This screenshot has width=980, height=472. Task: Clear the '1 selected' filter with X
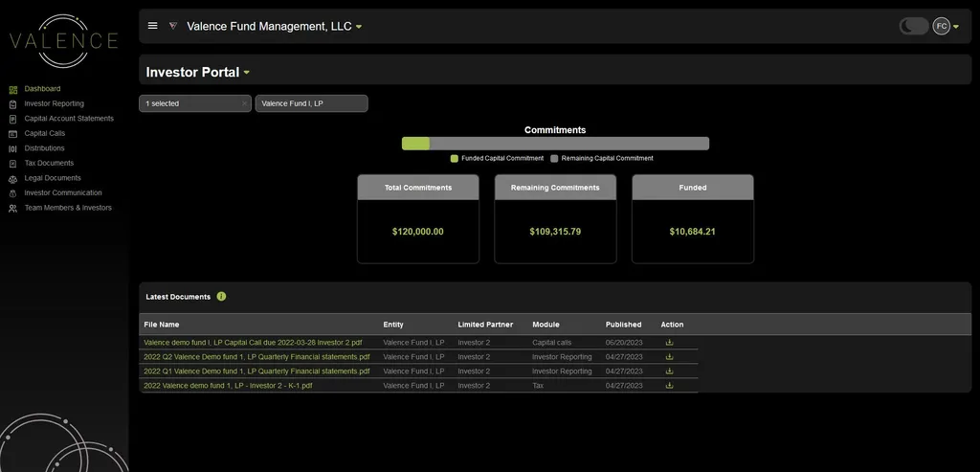coord(244,103)
